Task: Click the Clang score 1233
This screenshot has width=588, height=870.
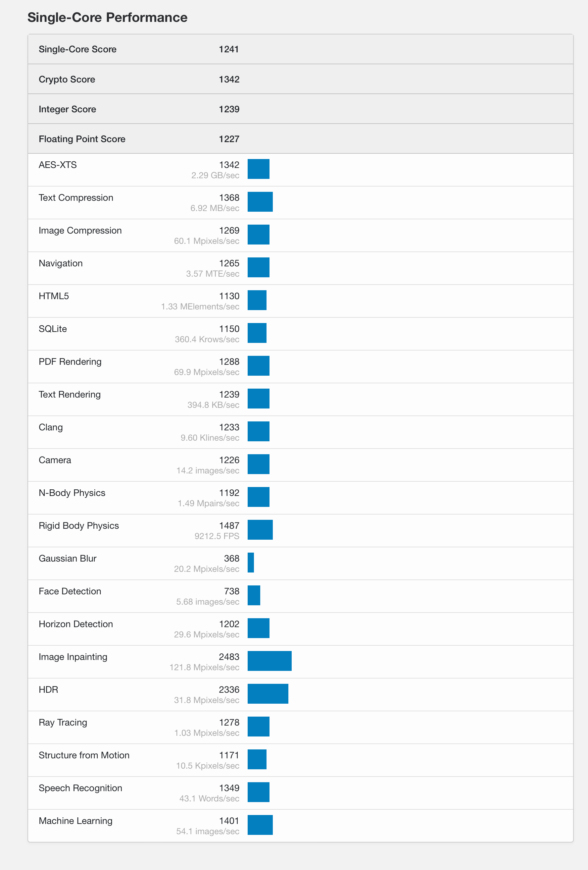Action: (x=229, y=427)
